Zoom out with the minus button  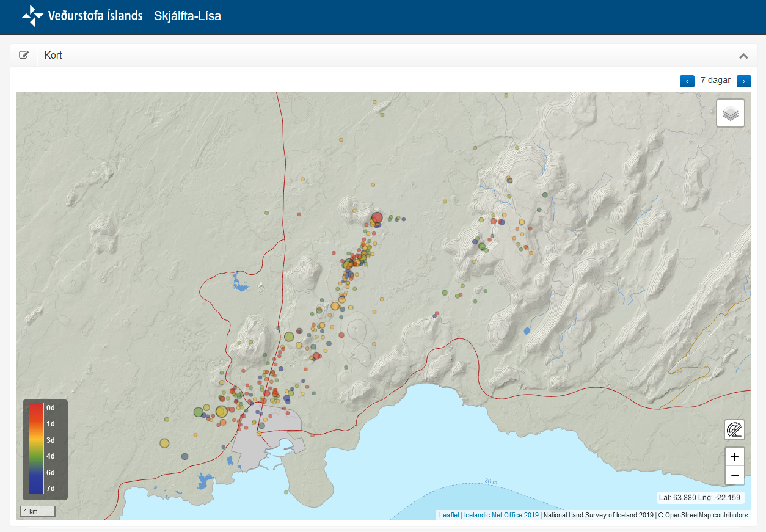pos(734,475)
